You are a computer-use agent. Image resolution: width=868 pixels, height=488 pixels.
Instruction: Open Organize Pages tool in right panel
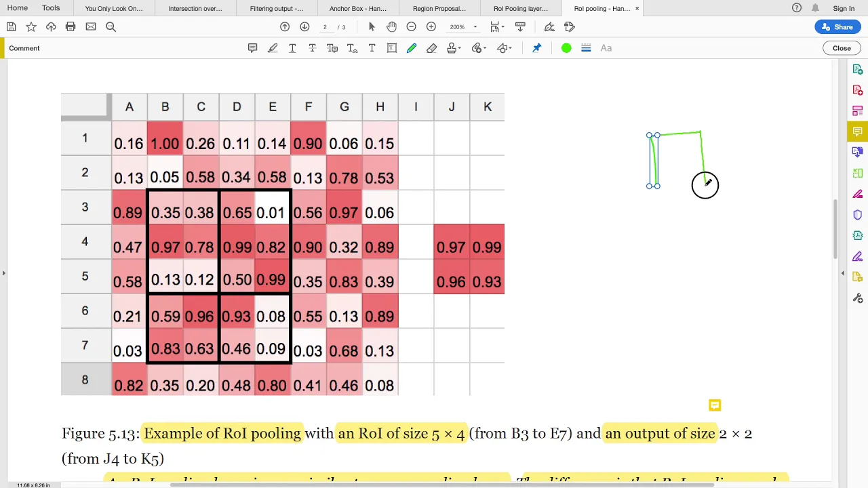point(858,174)
